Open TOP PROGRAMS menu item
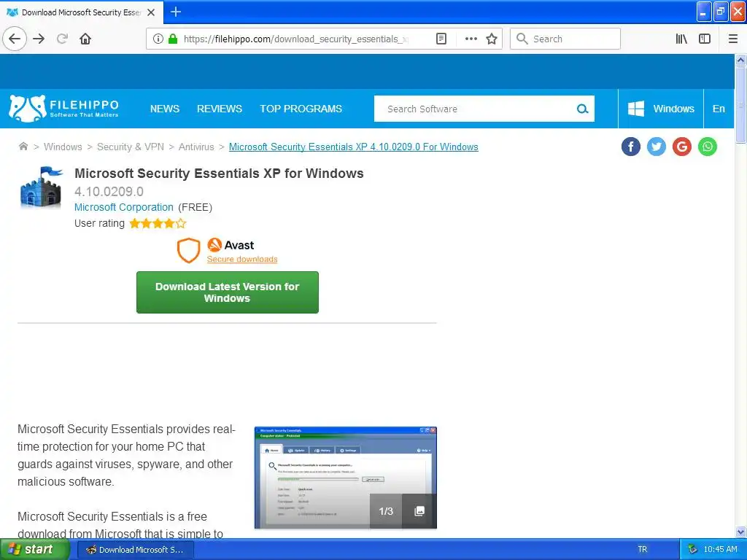747x560 pixels. click(x=301, y=109)
